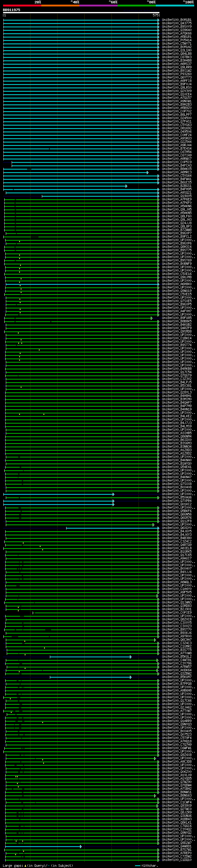The image size is (197, 868).
Task: Select hit UniRef100_Q39640
Action: [177, 30]
